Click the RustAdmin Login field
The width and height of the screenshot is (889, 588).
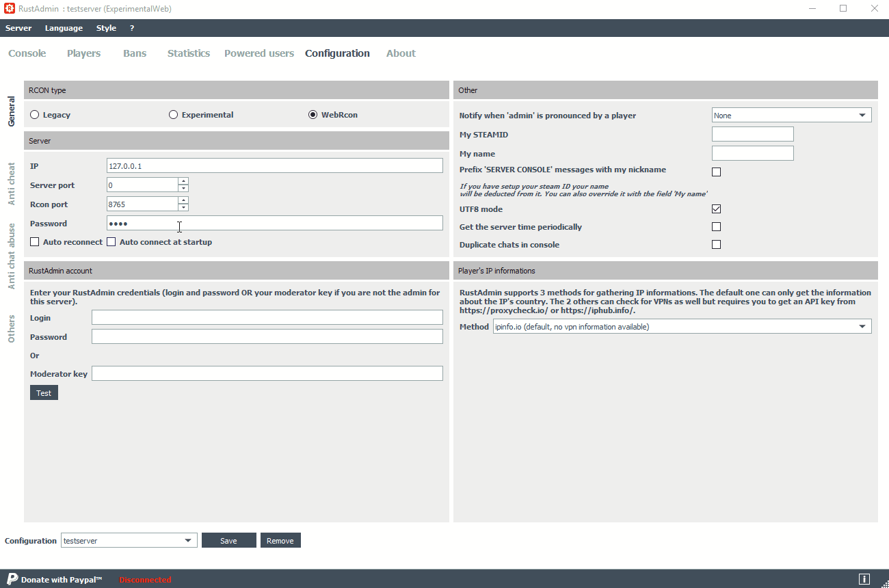click(267, 317)
